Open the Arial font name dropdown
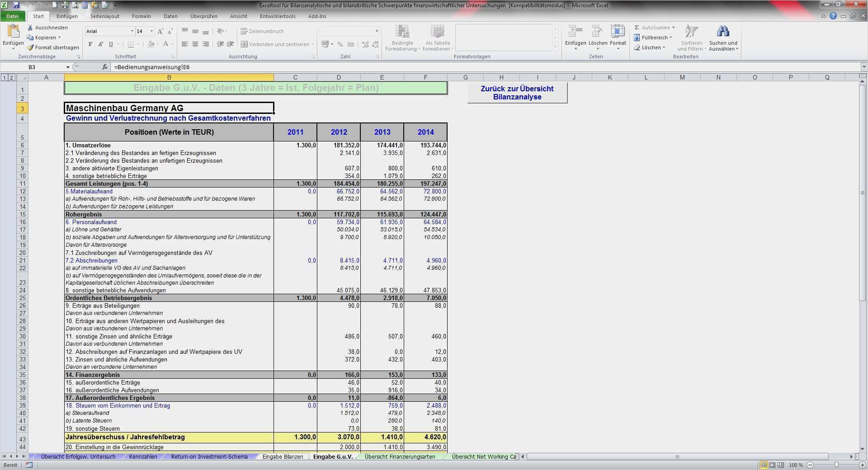Image resolution: width=868 pixels, height=470 pixels. 132,31
